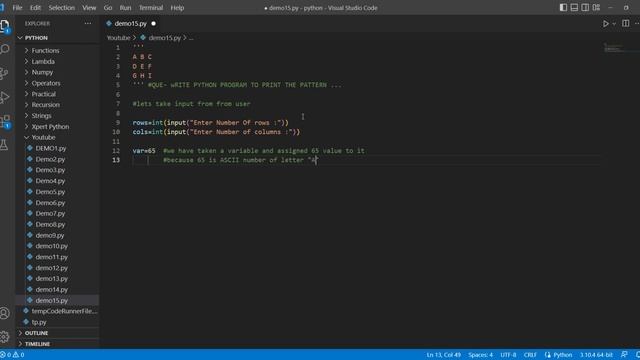Open the View menu

pos(89,8)
